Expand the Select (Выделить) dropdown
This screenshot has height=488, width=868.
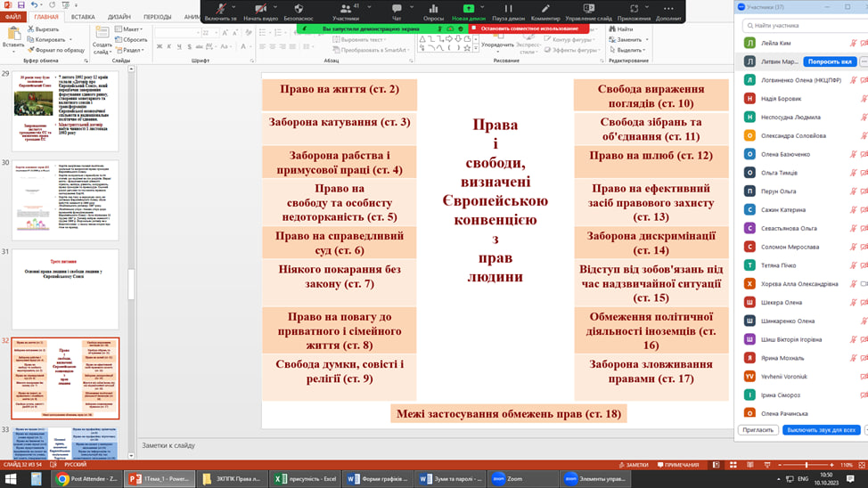point(628,50)
